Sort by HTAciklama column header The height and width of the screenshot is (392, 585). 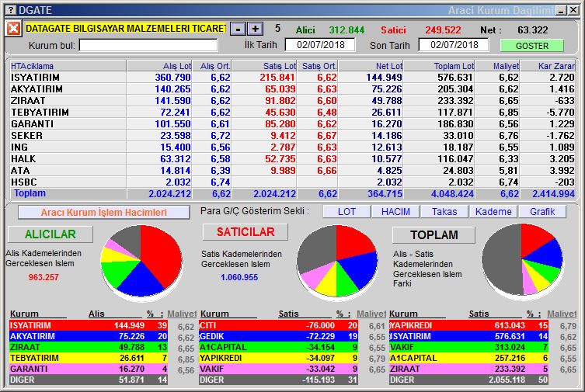pyautogui.click(x=68, y=66)
